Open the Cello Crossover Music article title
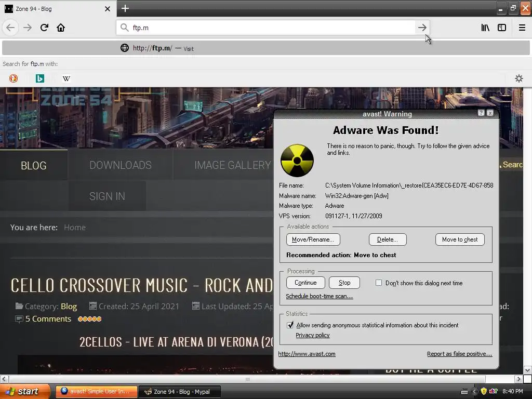Image resolution: width=532 pixels, height=399 pixels. pos(141,285)
